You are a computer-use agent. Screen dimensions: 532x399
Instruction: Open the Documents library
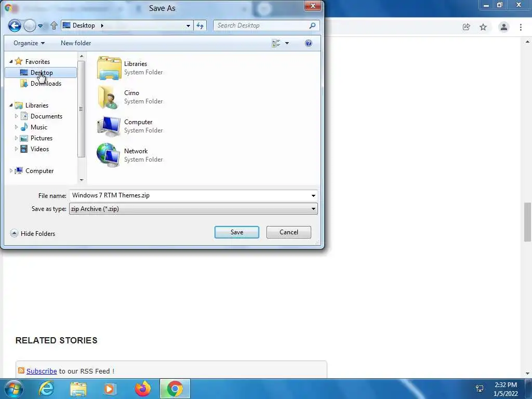click(x=46, y=116)
